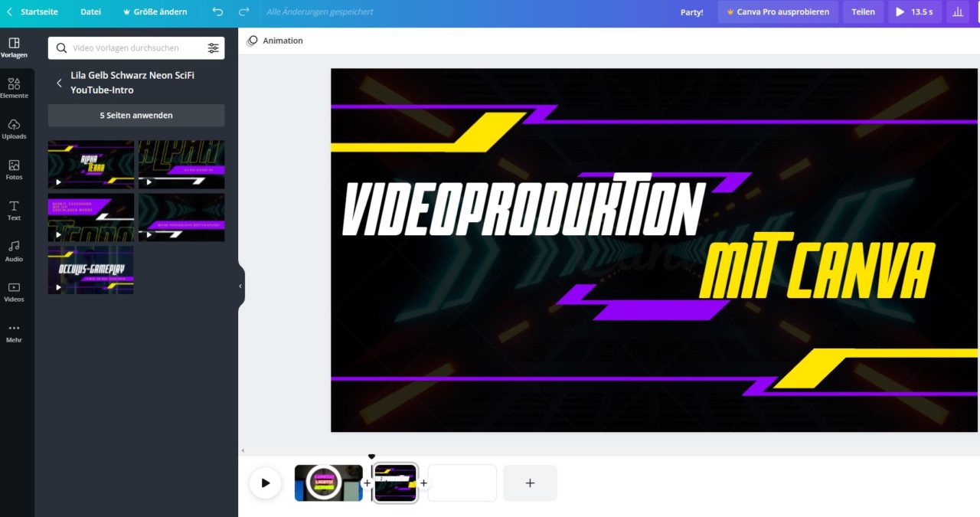
Task: Open the Audio sidebar tab
Action: pyautogui.click(x=14, y=251)
